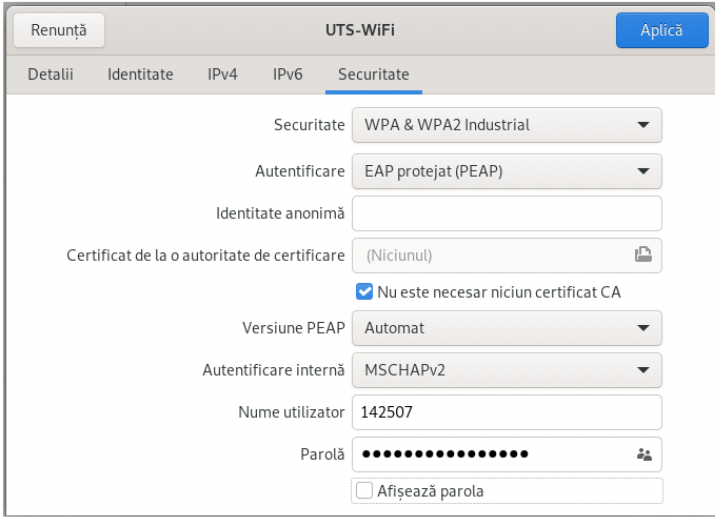Viewport: 718px width, 520px height.
Task: Click the password storage options icon
Action: tap(644, 455)
